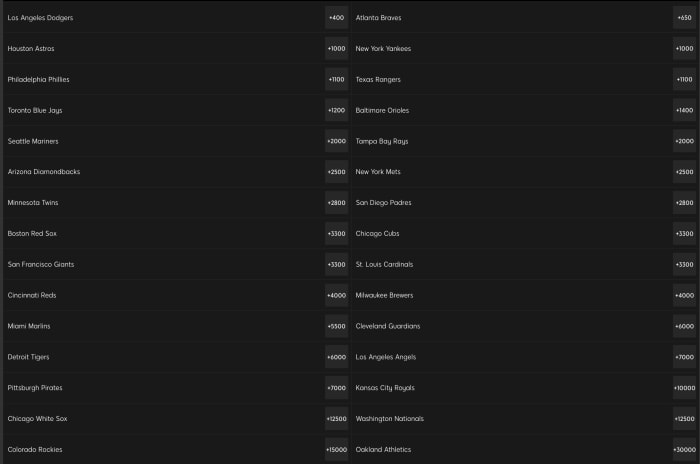Image resolution: width=700 pixels, height=464 pixels.
Task: Click Baltimore Orioles +1400 odds button
Action: 684,111
